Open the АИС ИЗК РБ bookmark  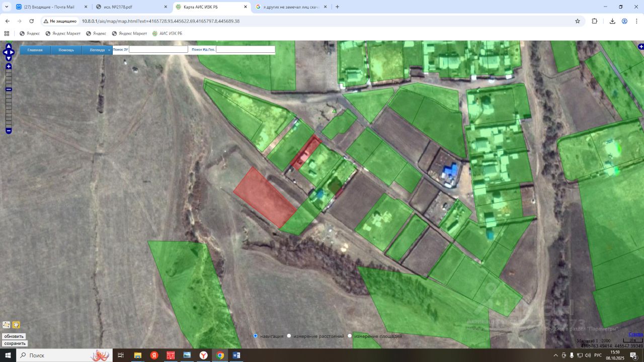(168, 33)
